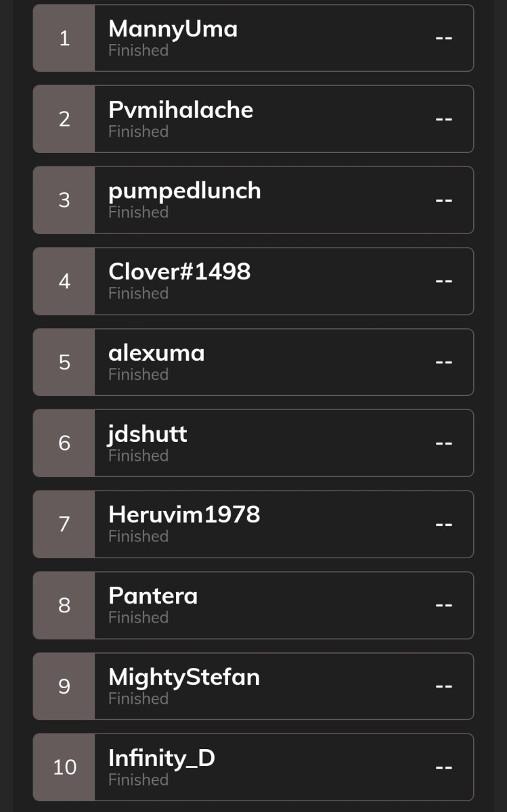Click the MightyStefan username

(184, 678)
